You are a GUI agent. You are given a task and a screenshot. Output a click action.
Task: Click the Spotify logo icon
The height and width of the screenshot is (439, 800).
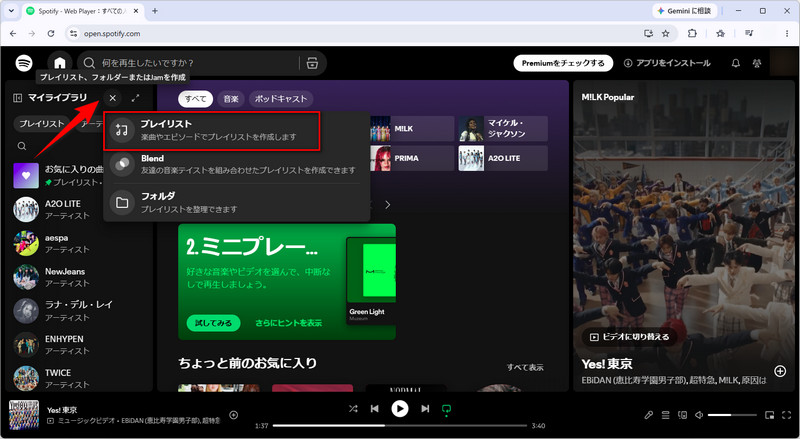click(x=24, y=63)
